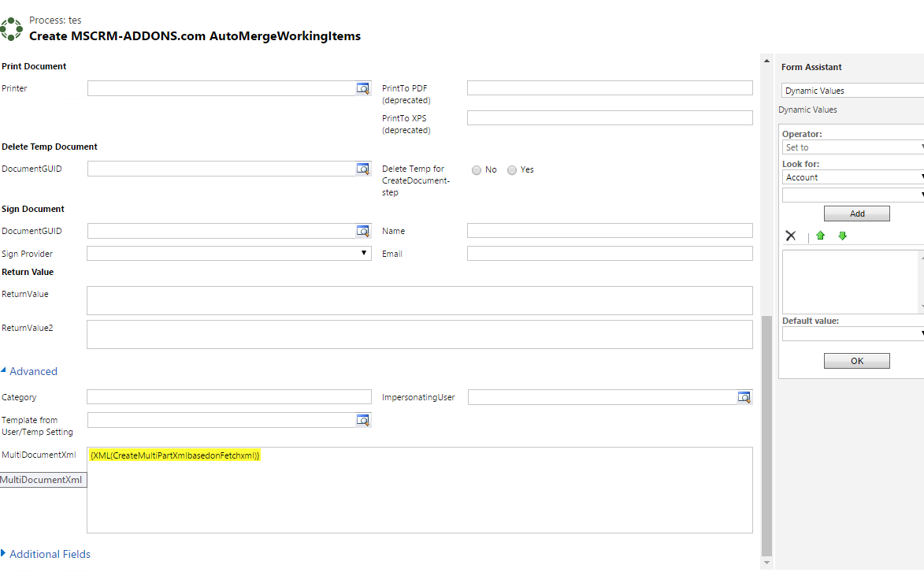Open lookup for Delete Temp DocumentGUID
This screenshot has width=924, height=576.
pyautogui.click(x=363, y=169)
